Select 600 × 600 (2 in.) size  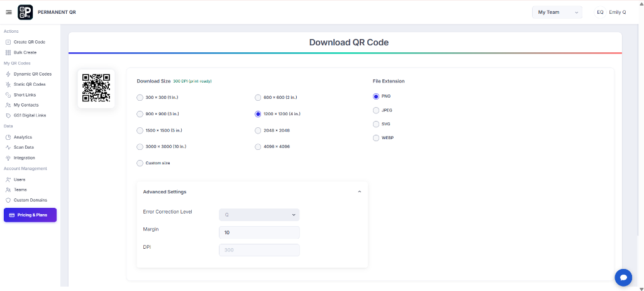coord(258,98)
